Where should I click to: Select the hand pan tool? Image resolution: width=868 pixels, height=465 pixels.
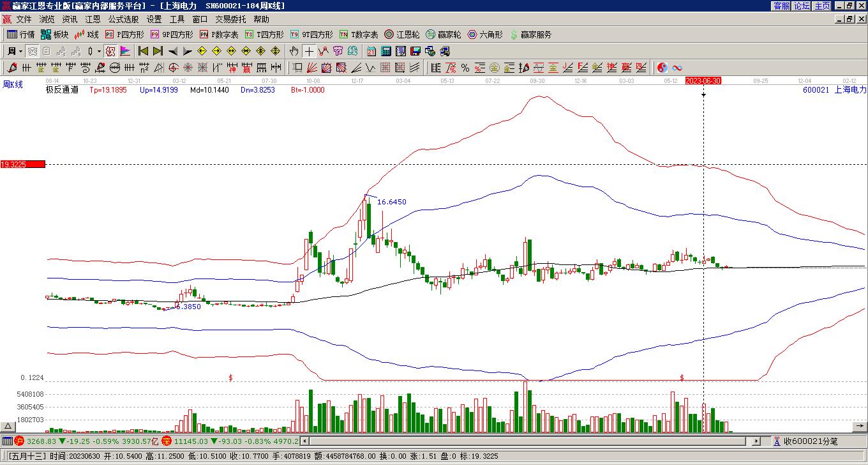click(294, 51)
